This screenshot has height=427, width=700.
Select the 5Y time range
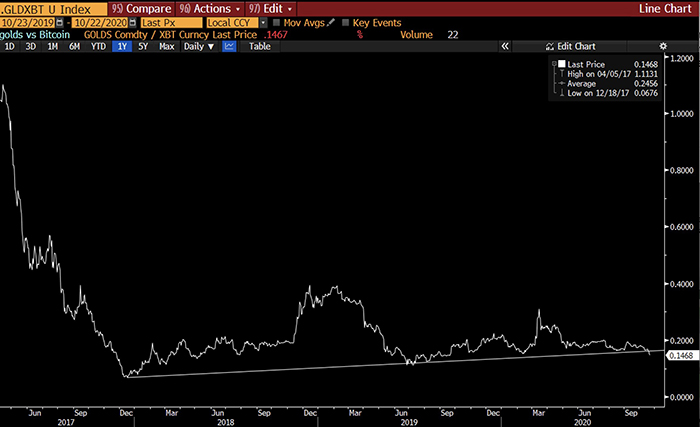point(144,46)
